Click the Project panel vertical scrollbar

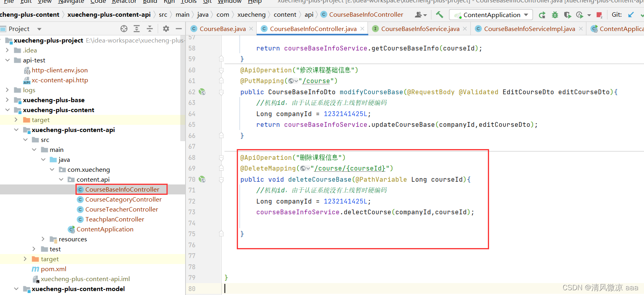click(183, 89)
